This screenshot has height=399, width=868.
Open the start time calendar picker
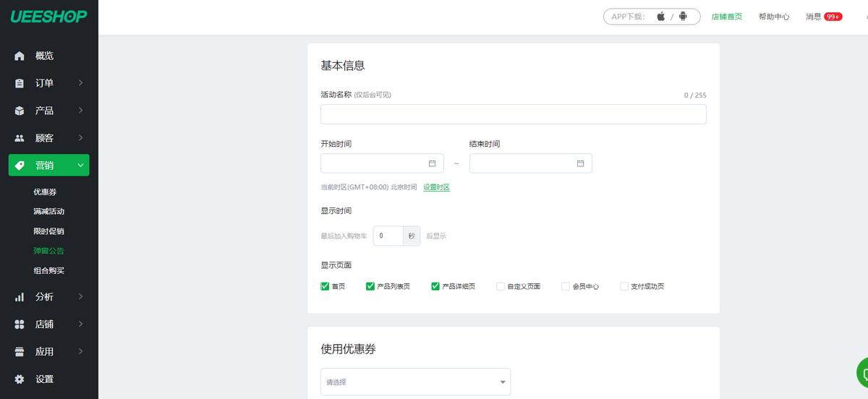pyautogui.click(x=433, y=163)
